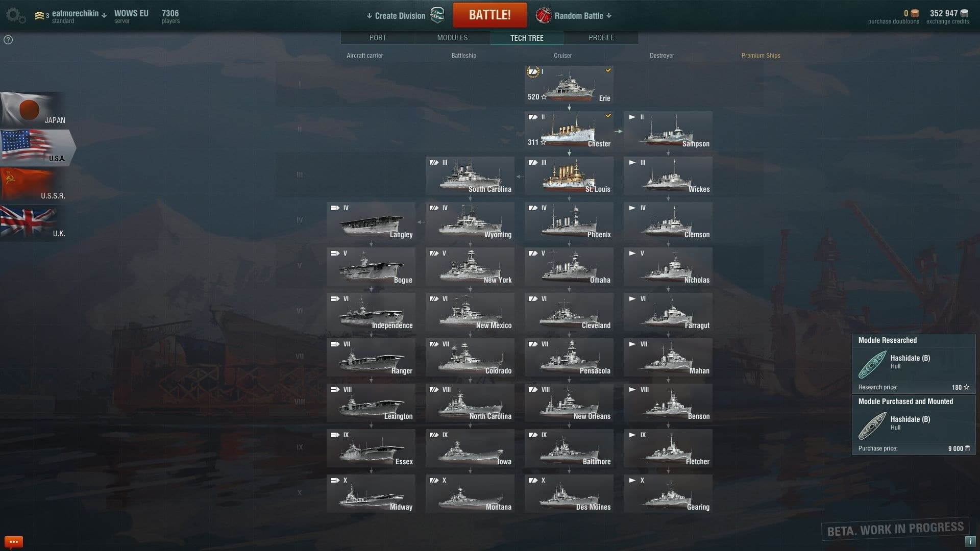The image size is (980, 551).
Task: Select the Erie cruiser tile
Action: [x=569, y=85]
